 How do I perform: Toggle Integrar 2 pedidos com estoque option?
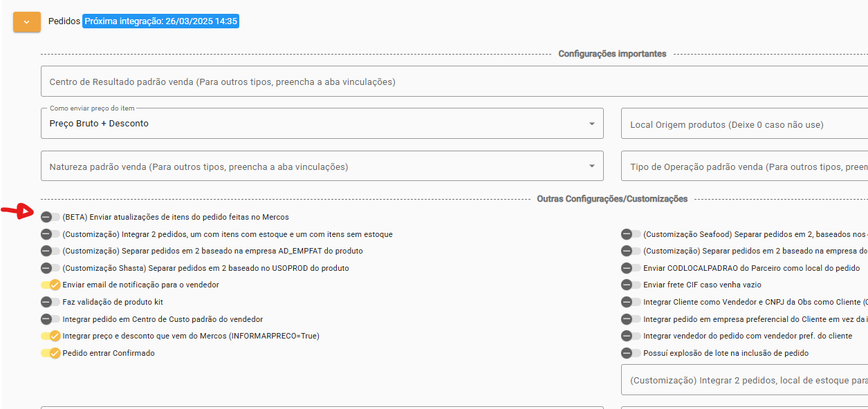click(x=50, y=234)
